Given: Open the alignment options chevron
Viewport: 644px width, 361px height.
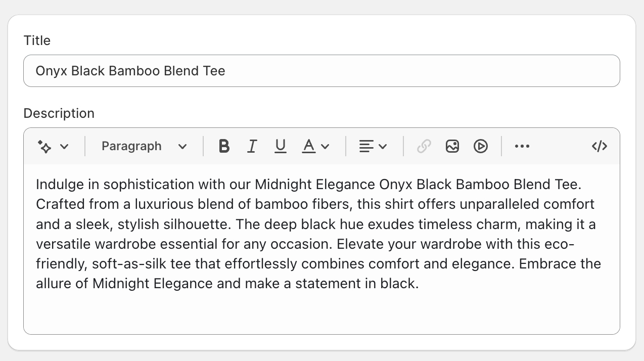Looking at the screenshot, I should click(383, 146).
